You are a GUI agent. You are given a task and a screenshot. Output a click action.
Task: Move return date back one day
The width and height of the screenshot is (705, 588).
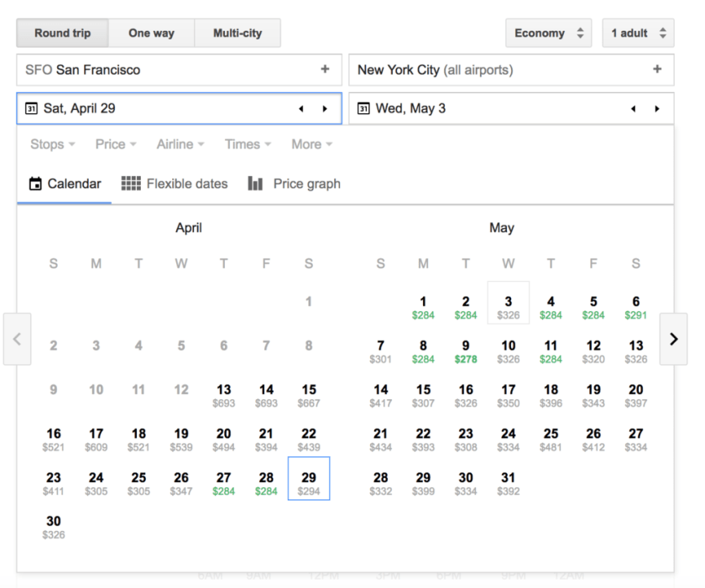(x=634, y=109)
